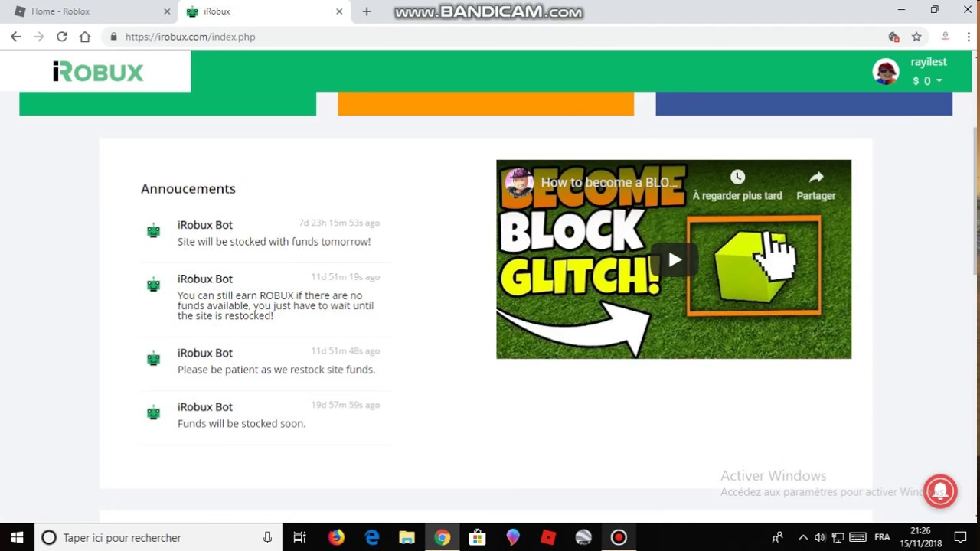Open Chrome's three-dot menu

969,37
